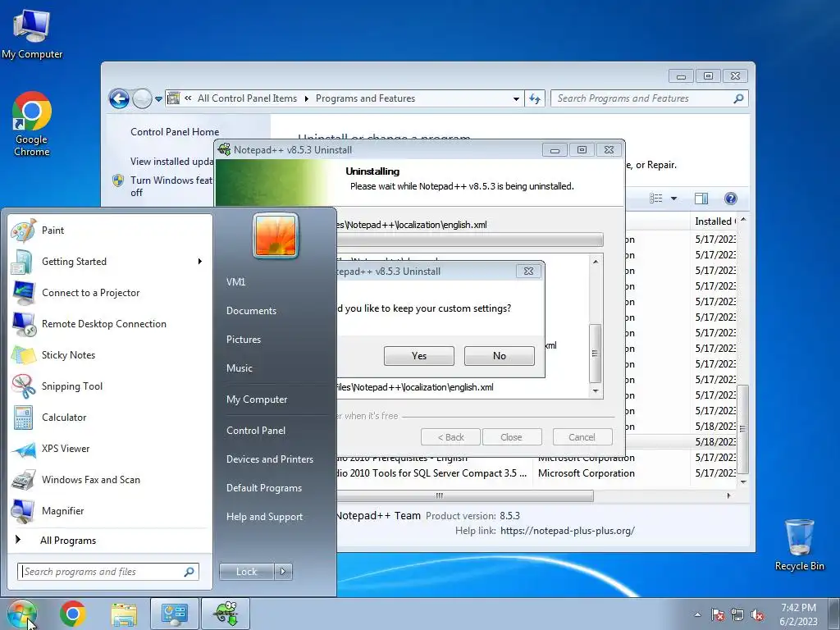Open shutdown options arrow next to Lock
Image resolution: width=840 pixels, height=630 pixels.
pyautogui.click(x=283, y=572)
